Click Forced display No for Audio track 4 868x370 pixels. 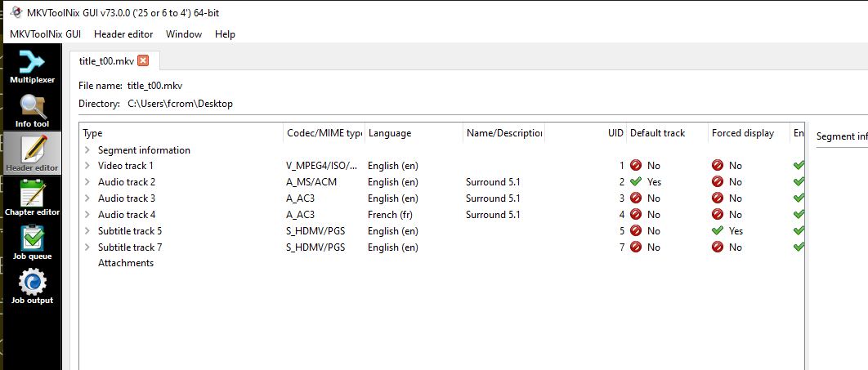(727, 215)
